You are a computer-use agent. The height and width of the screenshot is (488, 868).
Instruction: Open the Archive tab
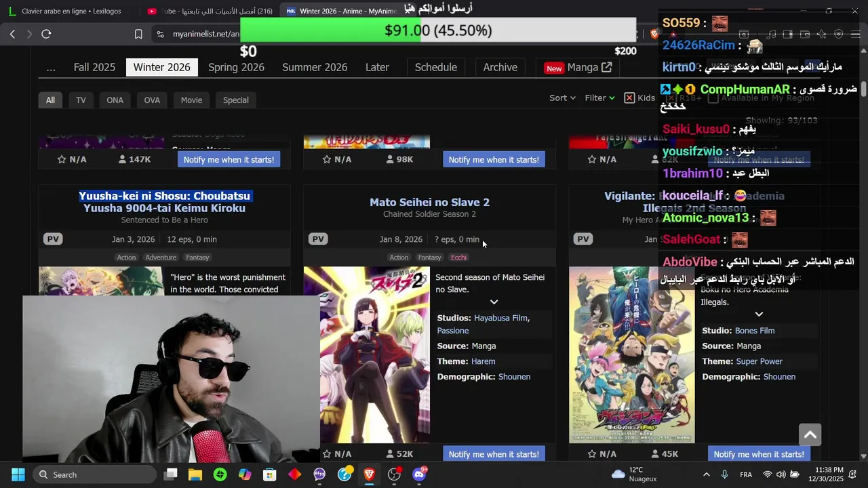click(x=500, y=67)
